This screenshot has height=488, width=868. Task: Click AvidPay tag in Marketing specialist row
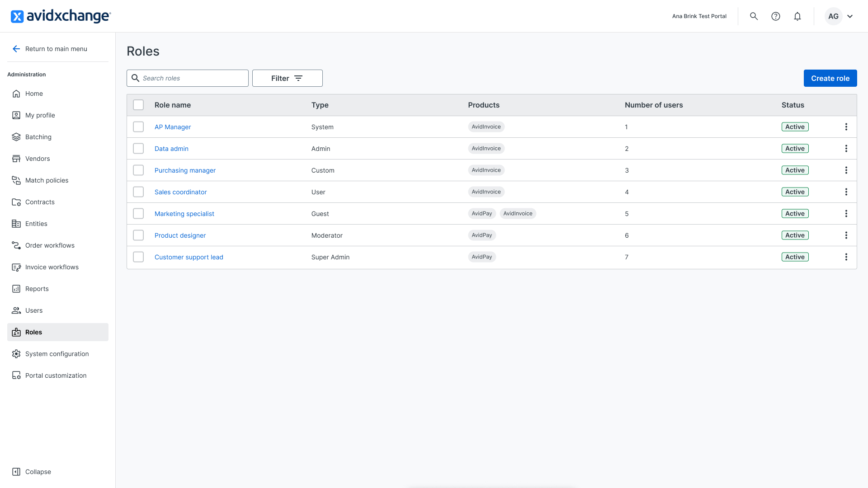pos(482,214)
